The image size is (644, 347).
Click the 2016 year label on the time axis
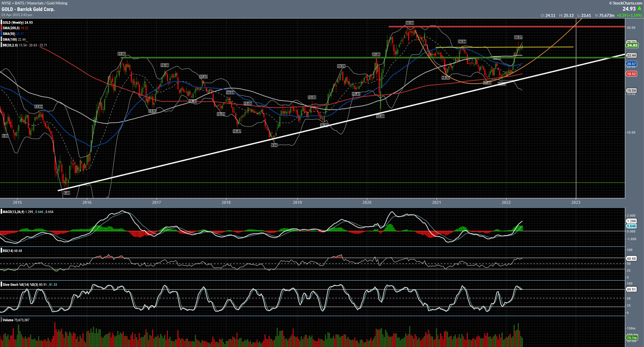point(87,203)
